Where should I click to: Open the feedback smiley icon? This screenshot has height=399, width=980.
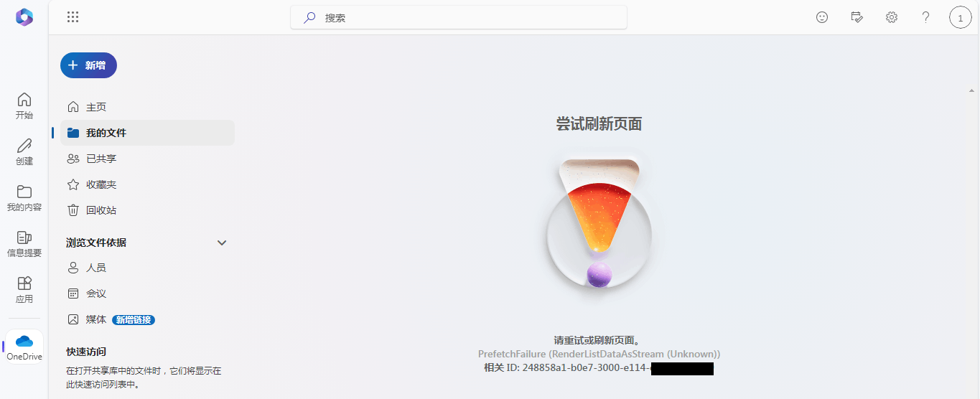click(822, 17)
